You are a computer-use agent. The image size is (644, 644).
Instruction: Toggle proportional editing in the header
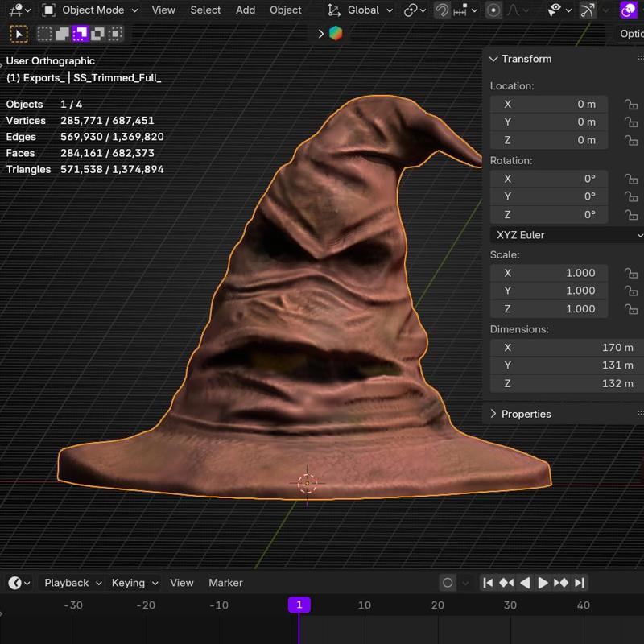[493, 10]
